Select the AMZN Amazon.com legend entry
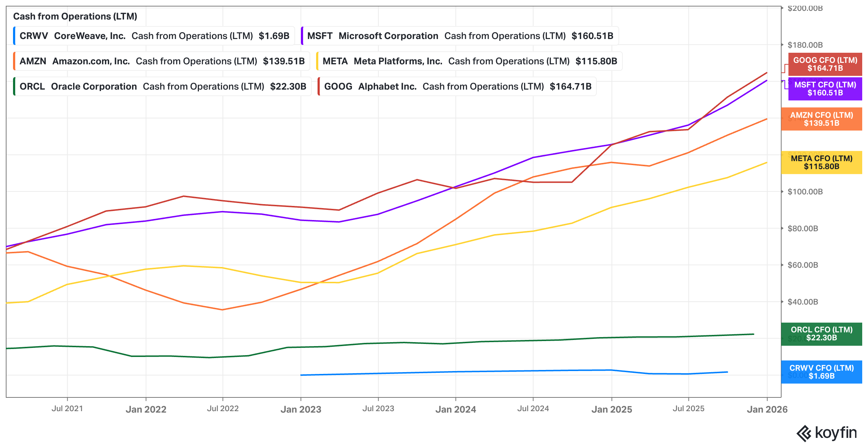This screenshot has height=448, width=868. pos(162,61)
